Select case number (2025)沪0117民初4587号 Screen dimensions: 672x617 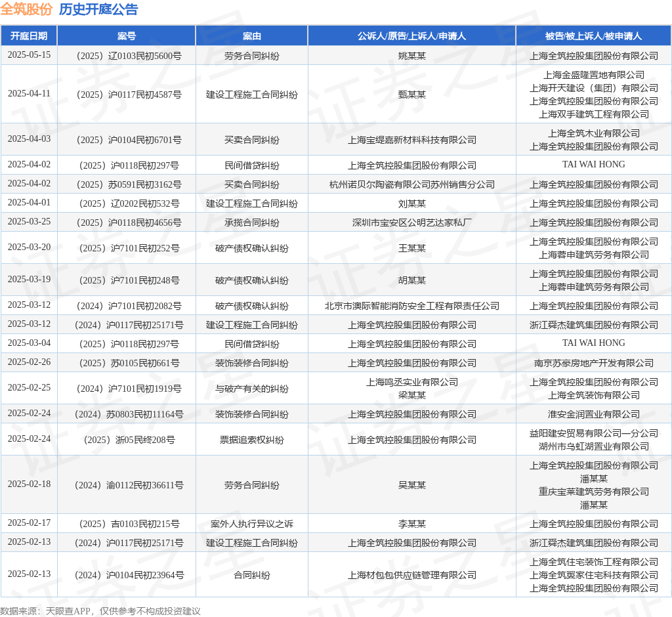(x=127, y=95)
